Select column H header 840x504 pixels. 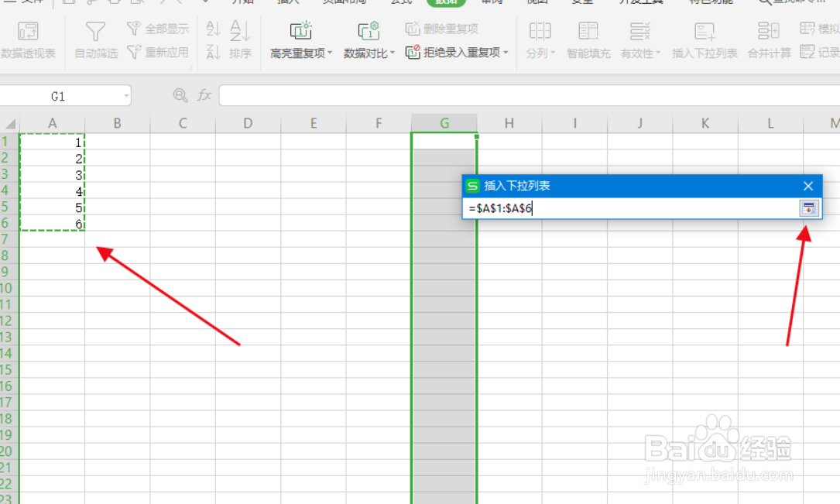pos(509,124)
